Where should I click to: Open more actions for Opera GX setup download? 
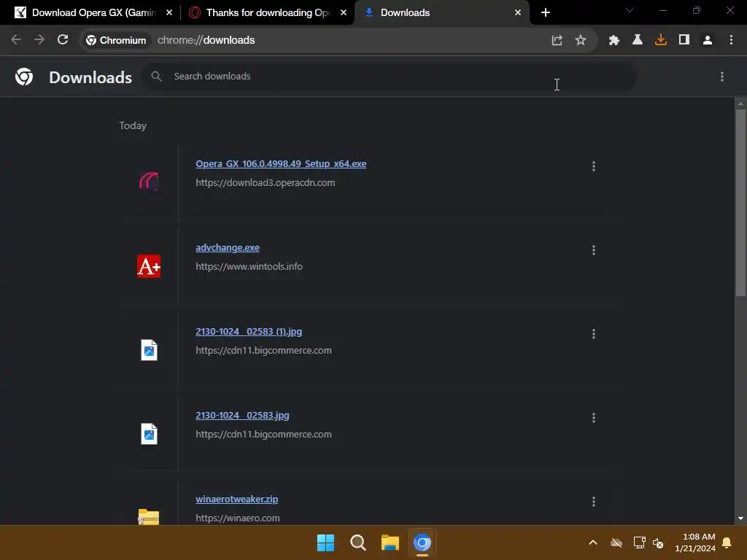[594, 166]
